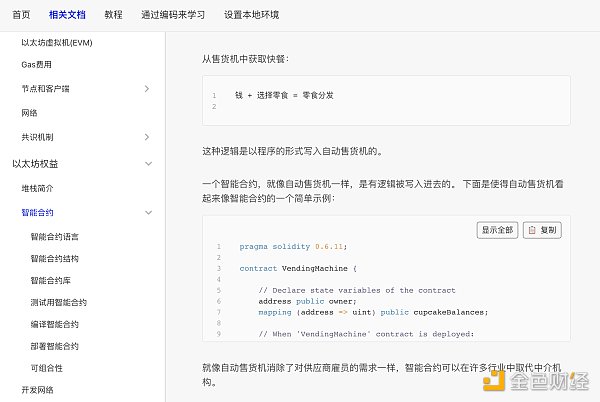600x402 pixels.
Task: Open the Gas费用 sidebar entry
Action: tap(37, 65)
